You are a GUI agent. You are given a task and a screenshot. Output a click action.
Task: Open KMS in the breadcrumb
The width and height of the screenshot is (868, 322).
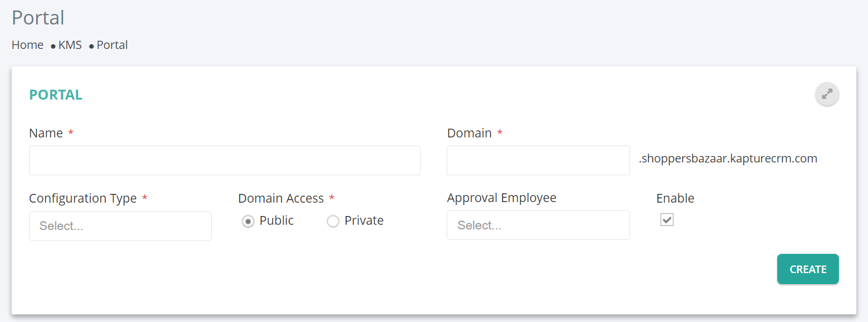70,45
